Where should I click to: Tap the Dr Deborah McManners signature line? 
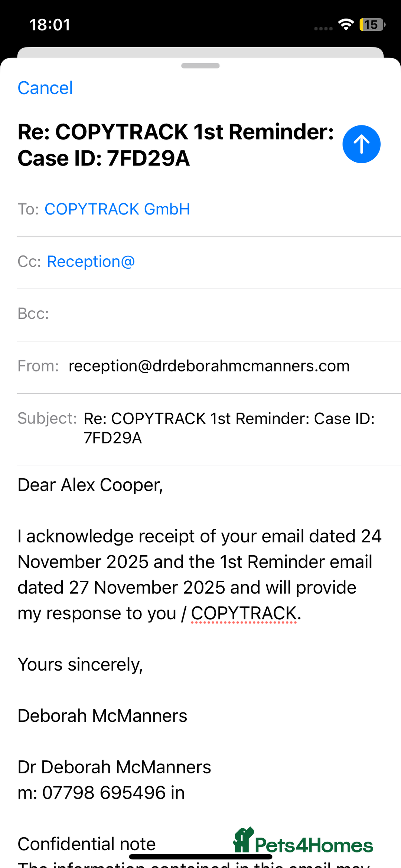(114, 767)
